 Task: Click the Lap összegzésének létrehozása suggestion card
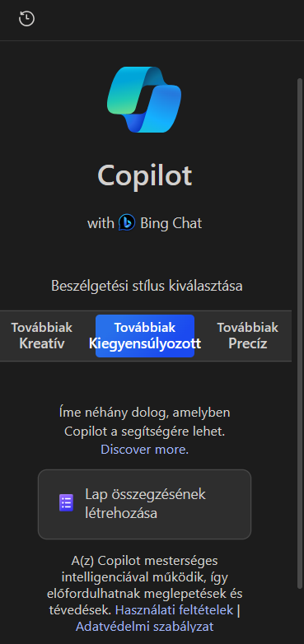click(x=144, y=504)
